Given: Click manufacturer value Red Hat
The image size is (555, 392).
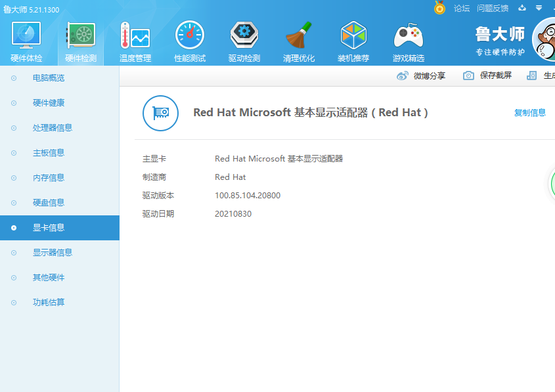Looking at the screenshot, I should (230, 177).
